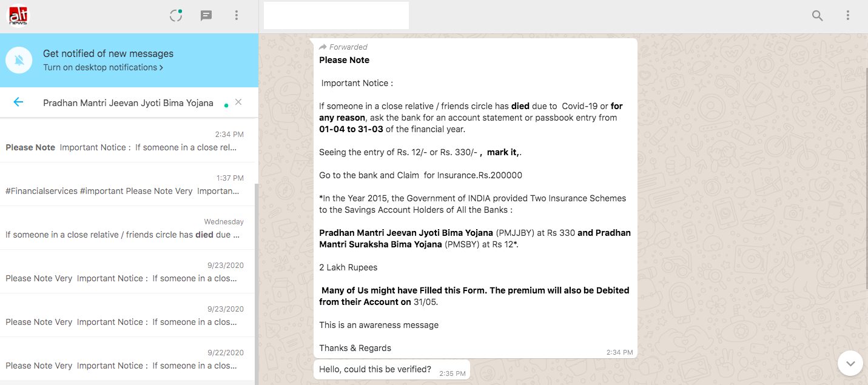Edit the search field text 'Pradhan Mantri Jeevan Jyoti Bima Yojana'
868x385 pixels.
click(128, 103)
